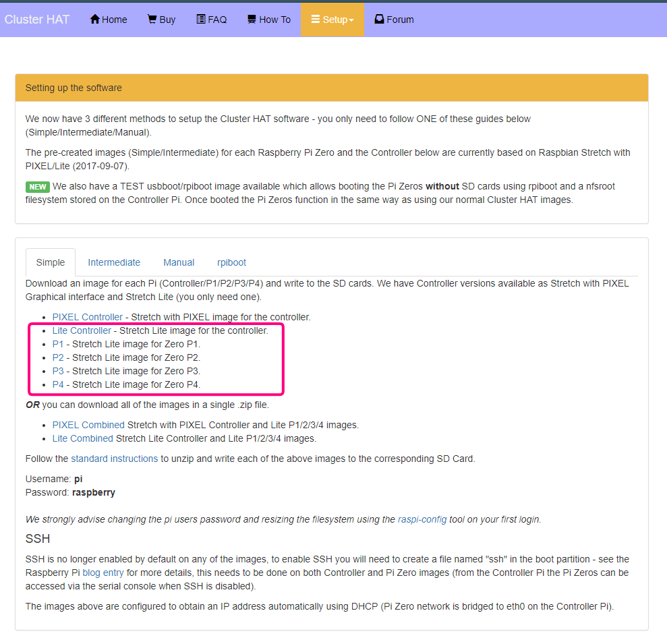Screen dimensions: 667x644
Task: Download the P4 Stretch Lite image
Action: coord(58,384)
